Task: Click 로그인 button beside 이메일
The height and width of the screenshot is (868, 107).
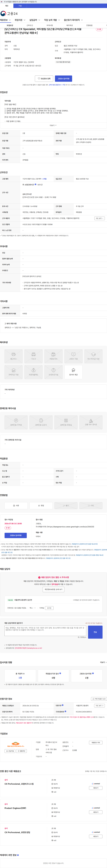Action: 49,608
